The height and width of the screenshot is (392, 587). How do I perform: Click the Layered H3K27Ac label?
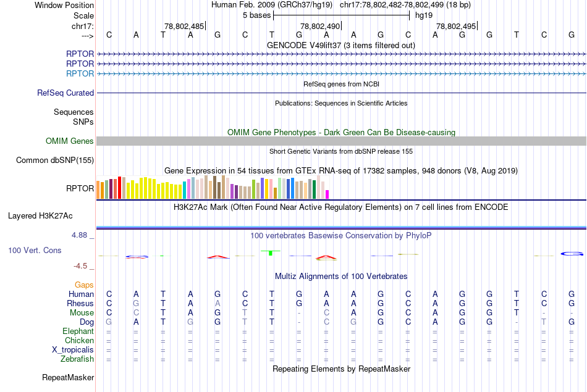(40, 216)
